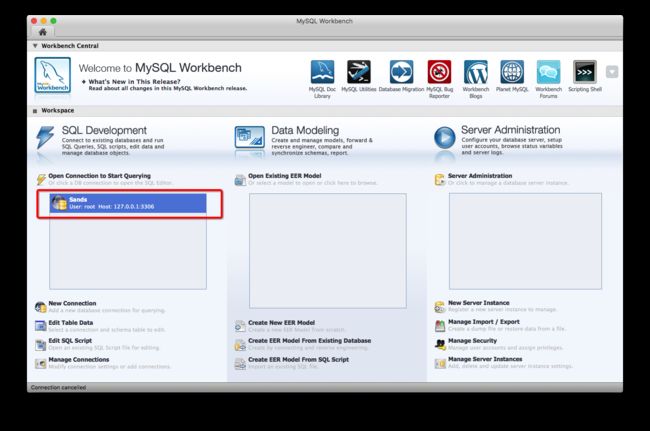650x431 pixels.
Task: Click the Manage Import / Export icon
Action: pos(440,326)
